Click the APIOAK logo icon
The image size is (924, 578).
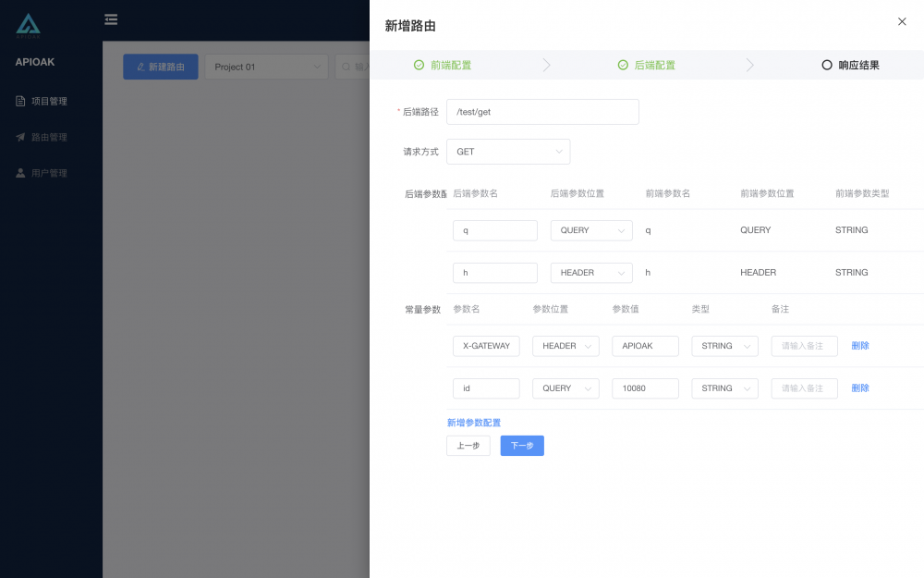tap(28, 22)
